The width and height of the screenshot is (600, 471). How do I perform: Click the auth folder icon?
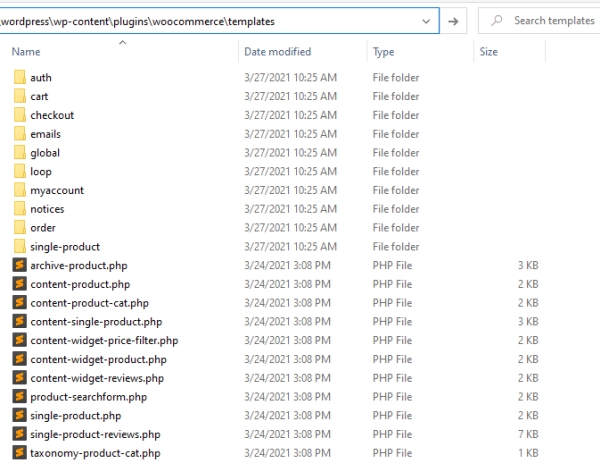(20, 77)
